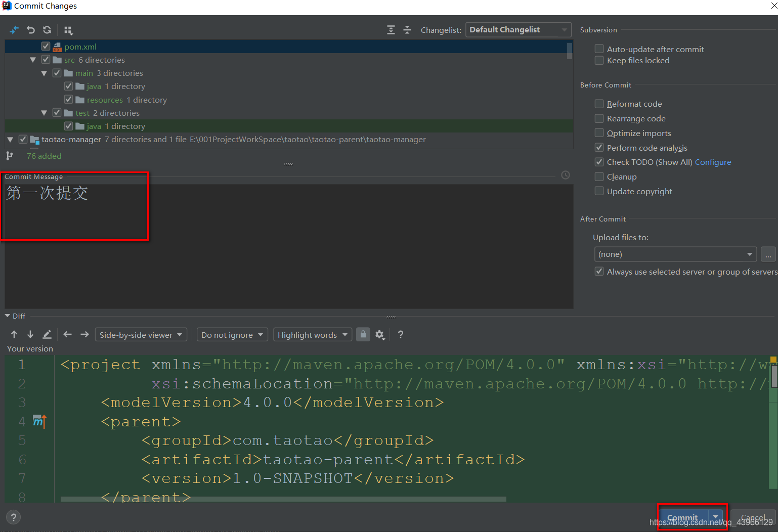Click the diff help question mark
This screenshot has width=778, height=532.
click(401, 334)
